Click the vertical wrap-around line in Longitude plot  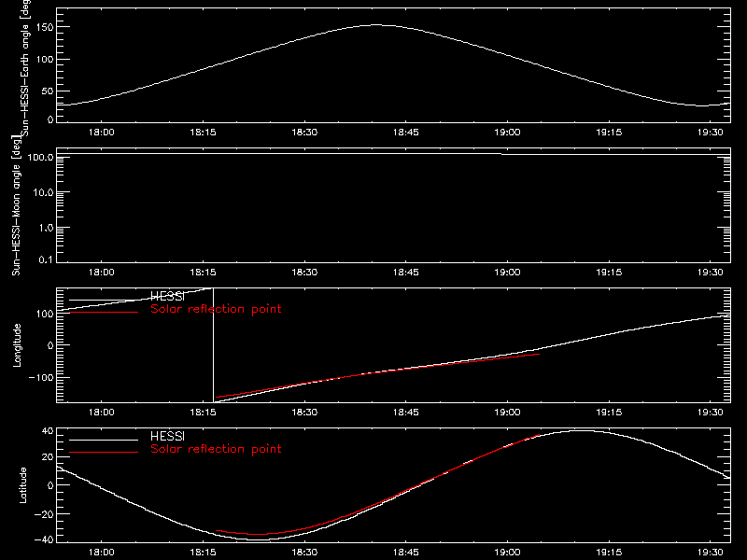point(213,345)
